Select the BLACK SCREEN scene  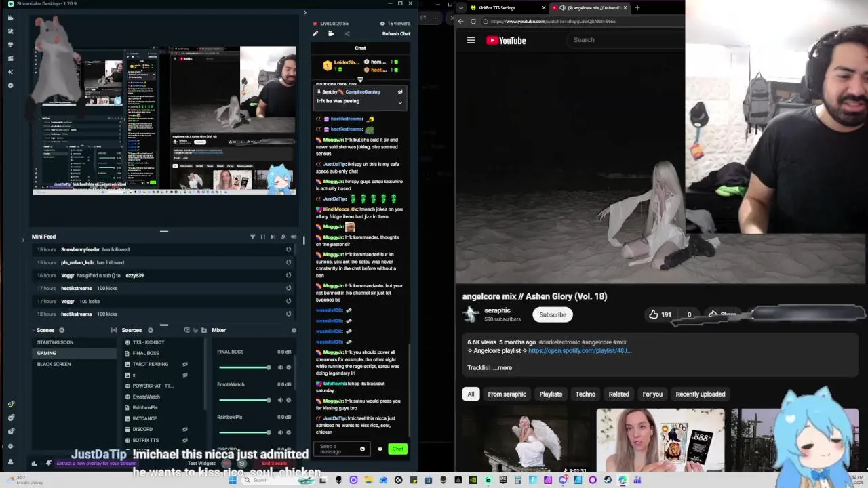(x=73, y=364)
